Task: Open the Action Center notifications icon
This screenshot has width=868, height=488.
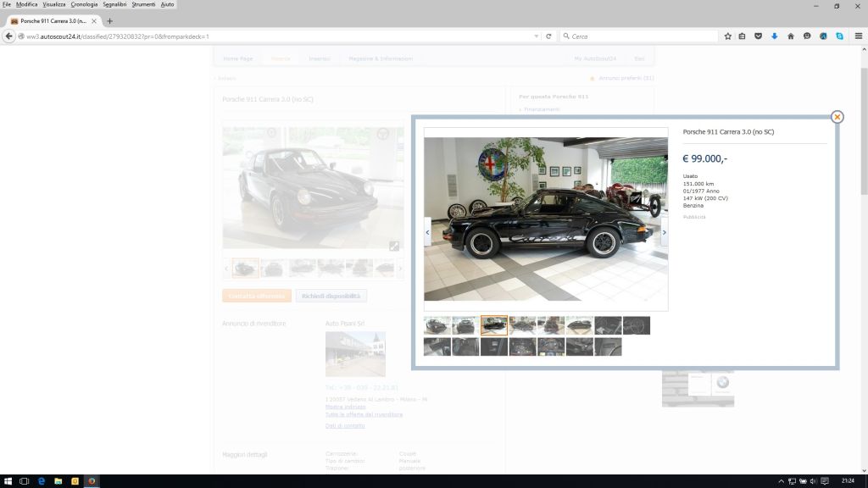Action: point(825,481)
